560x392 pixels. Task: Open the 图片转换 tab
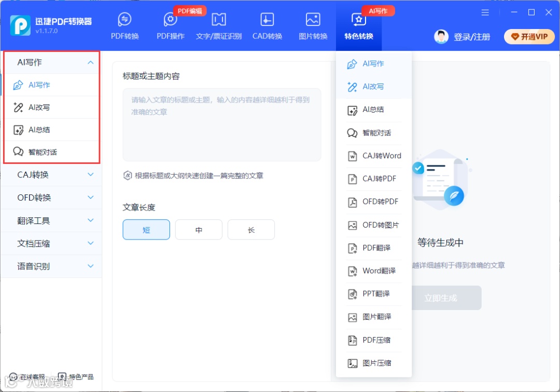pyautogui.click(x=313, y=26)
